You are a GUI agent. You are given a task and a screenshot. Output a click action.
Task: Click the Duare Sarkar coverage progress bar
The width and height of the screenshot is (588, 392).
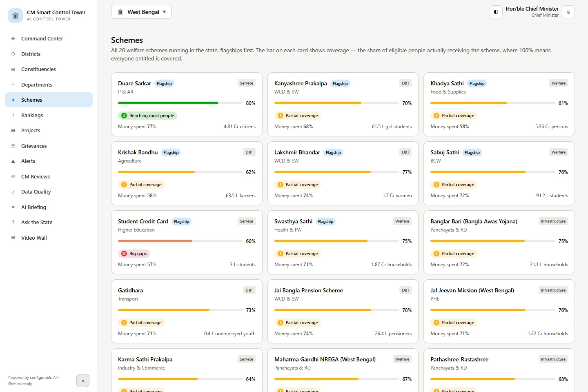tap(180, 103)
